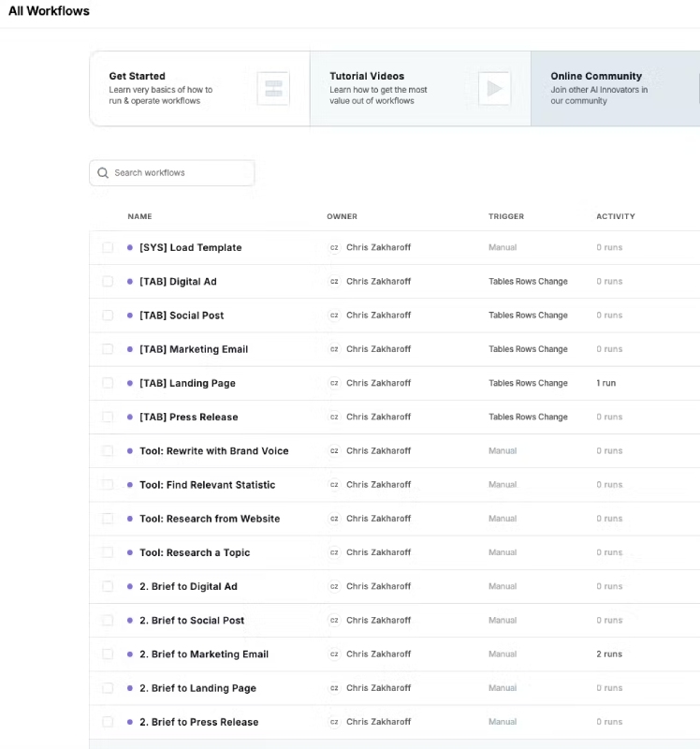Sort by the TRIGGER column header

point(506,216)
